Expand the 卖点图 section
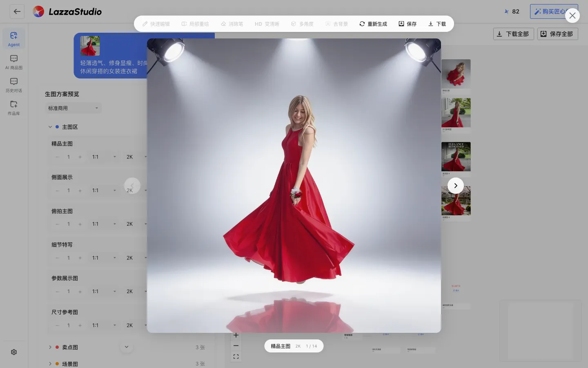The image size is (588, 368). pyautogui.click(x=50, y=347)
